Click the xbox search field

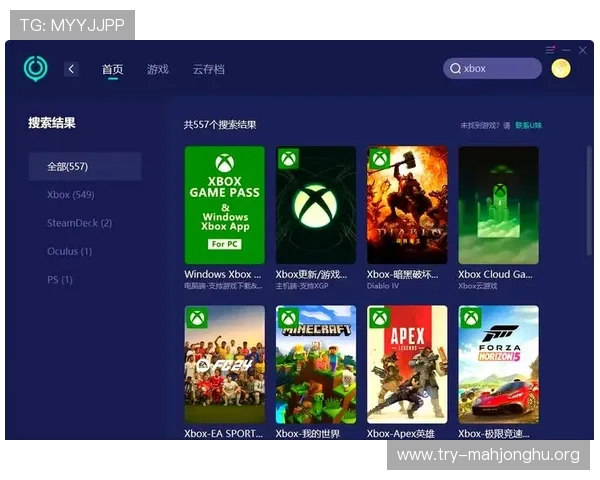point(492,69)
